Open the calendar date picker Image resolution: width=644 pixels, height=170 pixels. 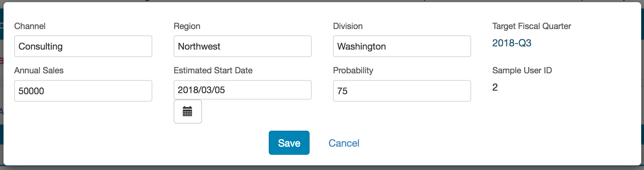(x=187, y=112)
